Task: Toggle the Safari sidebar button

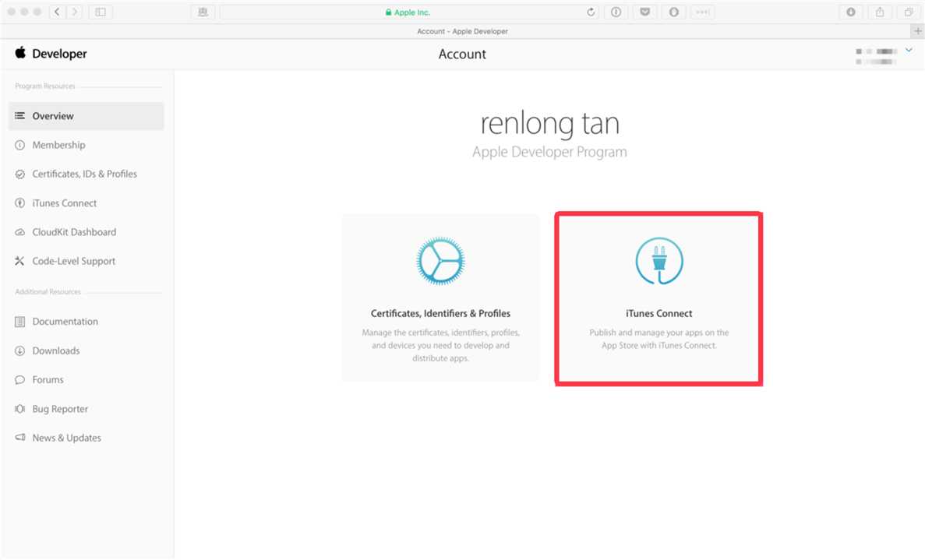Action: pyautogui.click(x=101, y=12)
